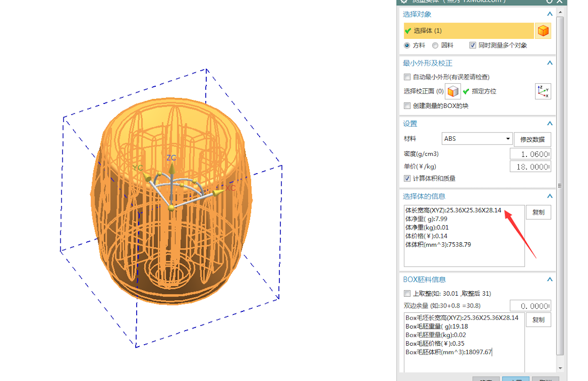Toggle the 同时测量多个对象 checkbox

pyautogui.click(x=472, y=46)
